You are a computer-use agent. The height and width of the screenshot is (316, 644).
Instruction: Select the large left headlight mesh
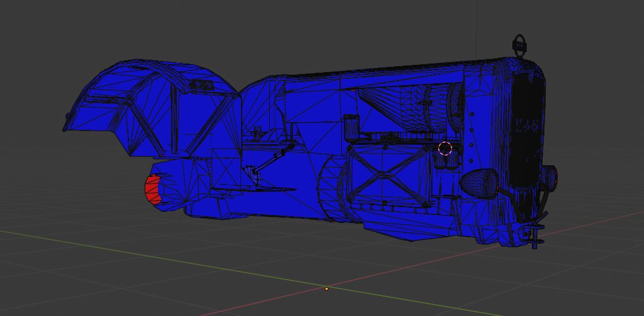(x=478, y=182)
